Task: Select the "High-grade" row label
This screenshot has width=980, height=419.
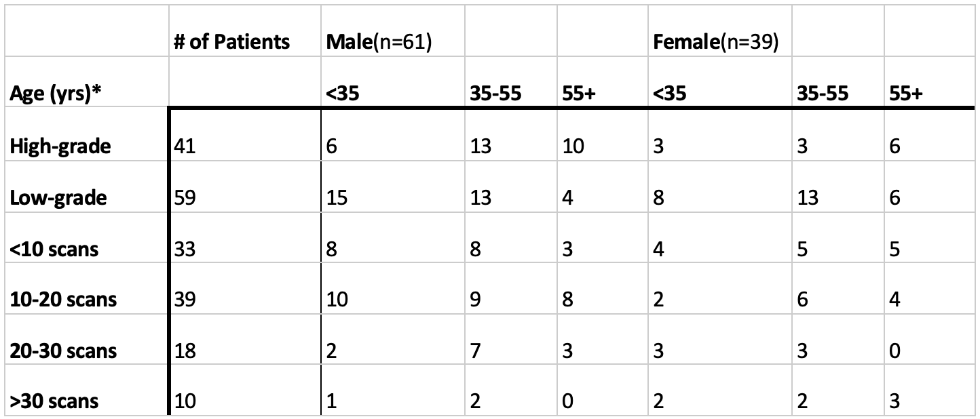Action: 60,146
